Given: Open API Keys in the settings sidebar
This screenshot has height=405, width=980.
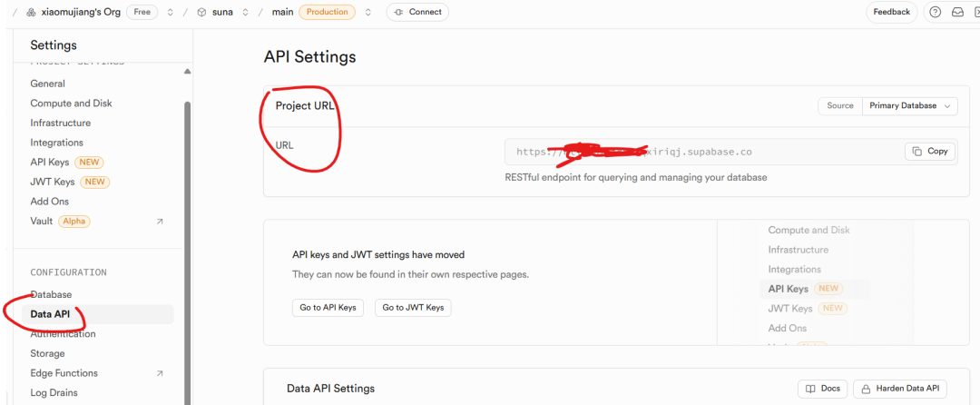Looking at the screenshot, I should click(x=49, y=163).
